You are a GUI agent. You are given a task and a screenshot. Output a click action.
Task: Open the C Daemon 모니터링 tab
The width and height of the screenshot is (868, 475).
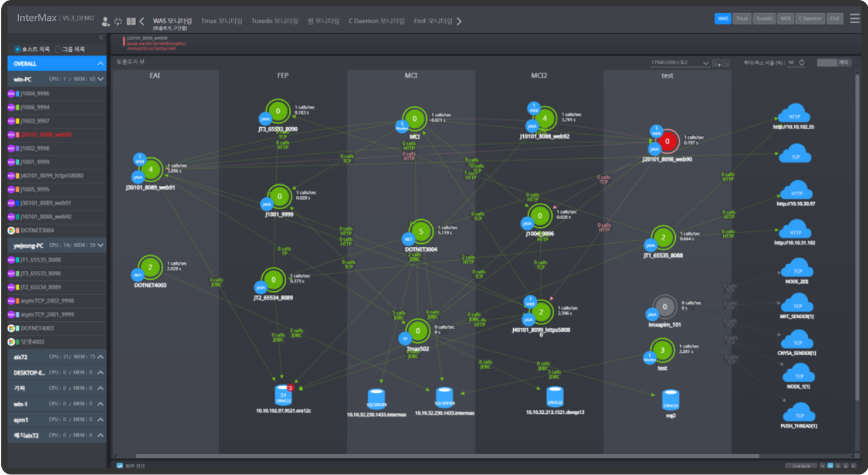[376, 21]
